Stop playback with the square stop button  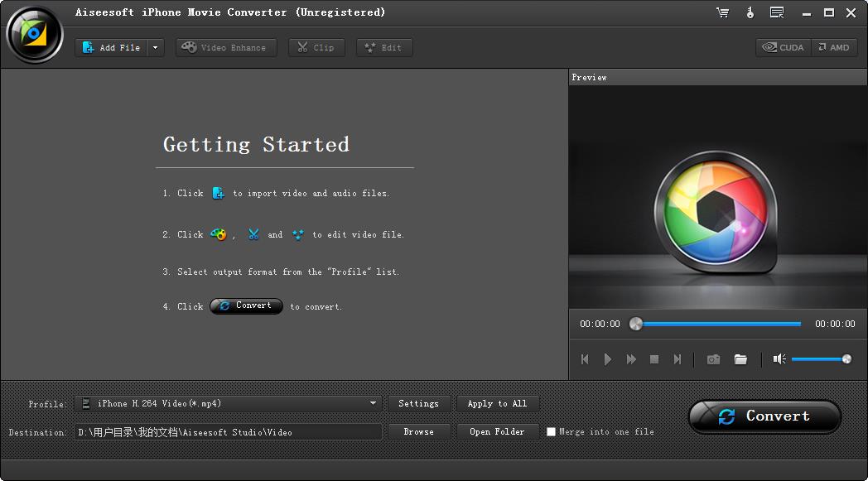pos(654,359)
